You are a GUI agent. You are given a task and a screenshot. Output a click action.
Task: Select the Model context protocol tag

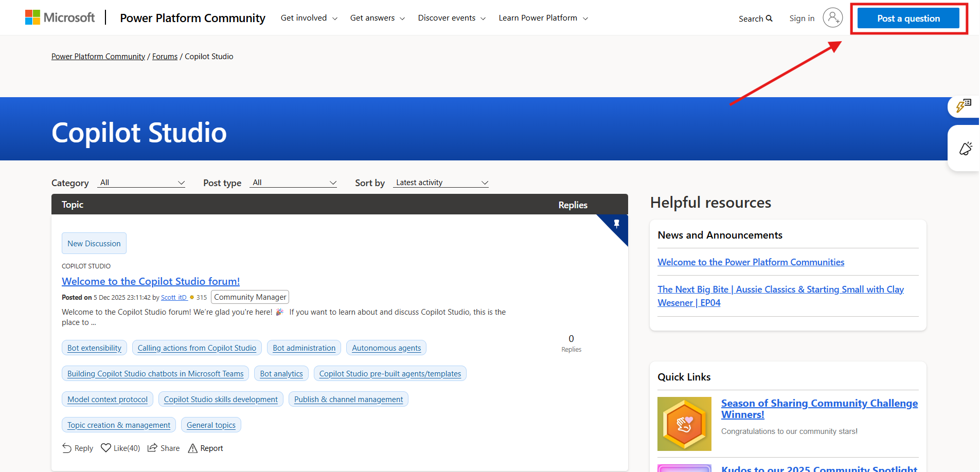click(x=107, y=400)
